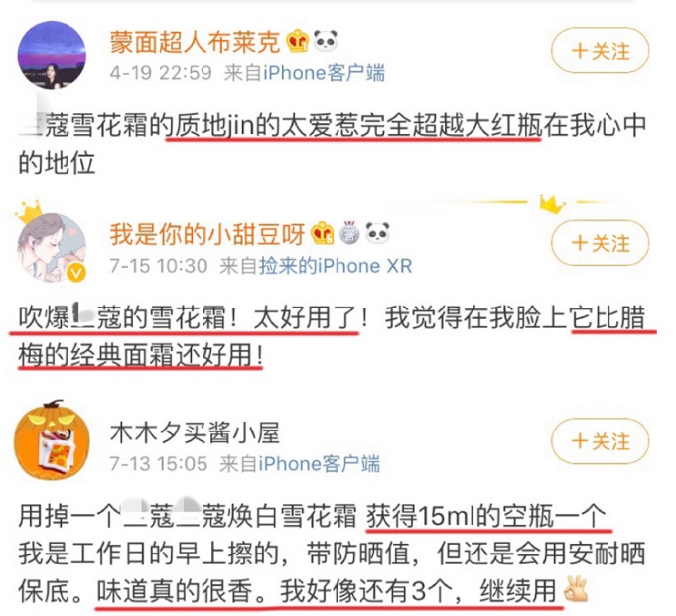Image resolution: width=676 pixels, height=616 pixels.
Task: Open username link 我是你的小甜豆呀
Action: tap(207, 234)
